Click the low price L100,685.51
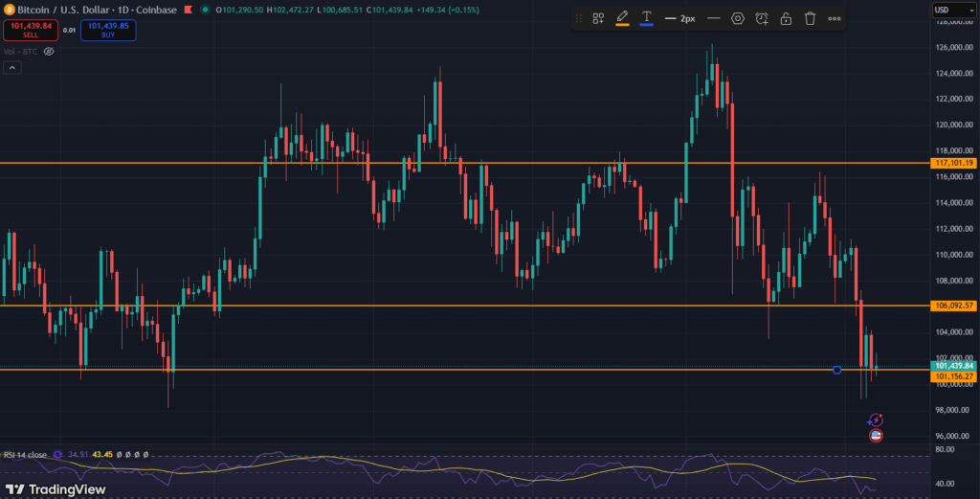 tap(340, 10)
